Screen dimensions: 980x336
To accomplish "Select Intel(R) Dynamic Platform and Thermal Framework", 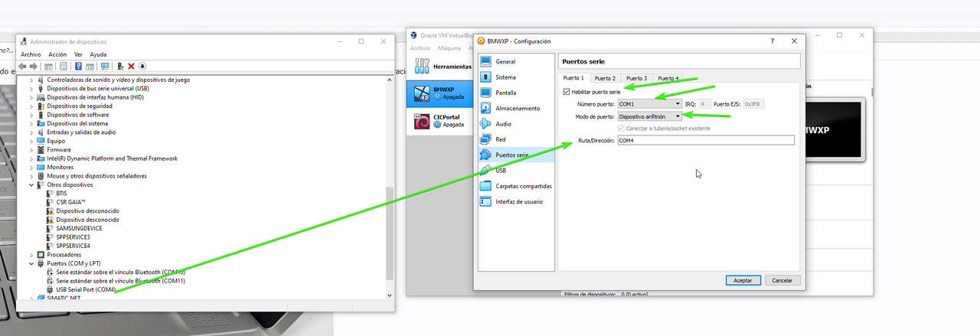I will 112,158.
